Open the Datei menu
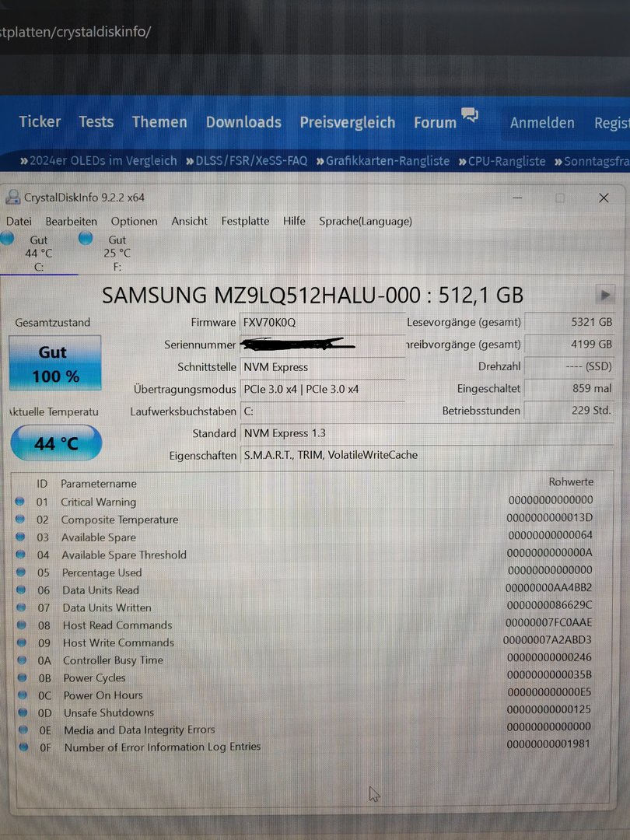The height and width of the screenshot is (840, 630). click(19, 221)
